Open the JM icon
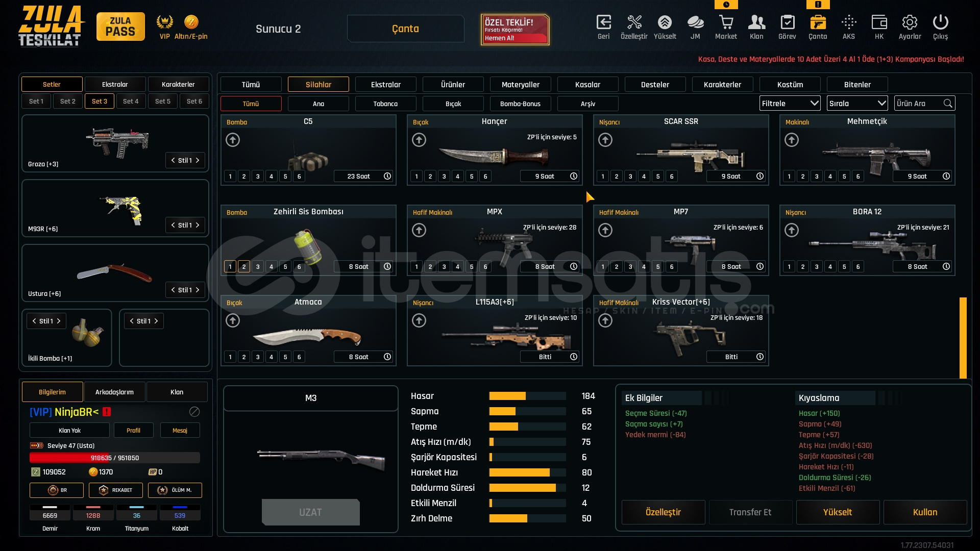The height and width of the screenshot is (551, 980). point(695,22)
